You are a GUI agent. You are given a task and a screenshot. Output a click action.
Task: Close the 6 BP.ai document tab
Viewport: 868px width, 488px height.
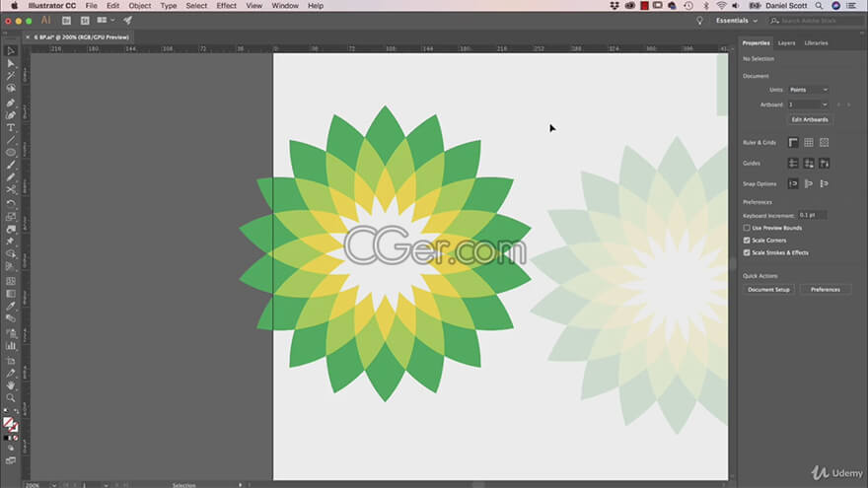[28, 37]
